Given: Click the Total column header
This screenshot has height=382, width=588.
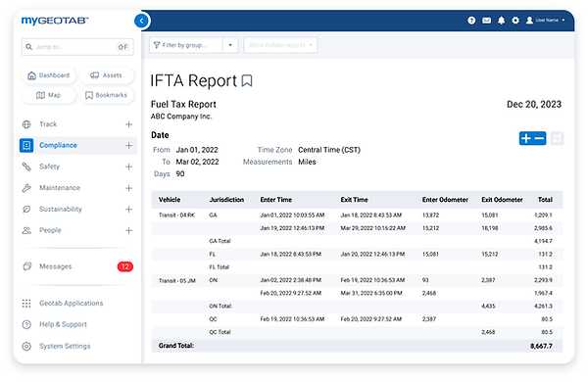Looking at the screenshot, I should pyautogui.click(x=545, y=200).
